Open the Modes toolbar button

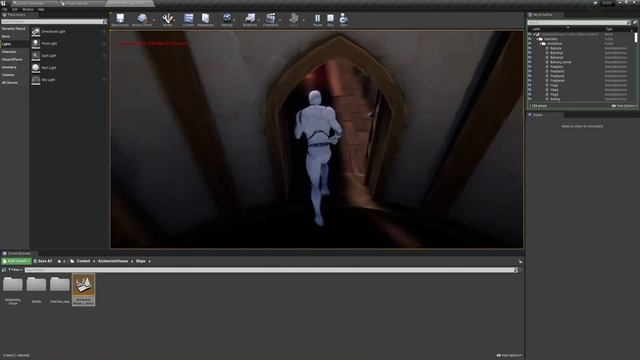(167, 19)
